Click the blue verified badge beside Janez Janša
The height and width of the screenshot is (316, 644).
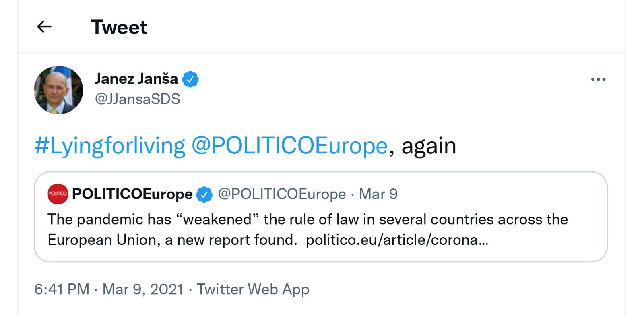pyautogui.click(x=190, y=79)
